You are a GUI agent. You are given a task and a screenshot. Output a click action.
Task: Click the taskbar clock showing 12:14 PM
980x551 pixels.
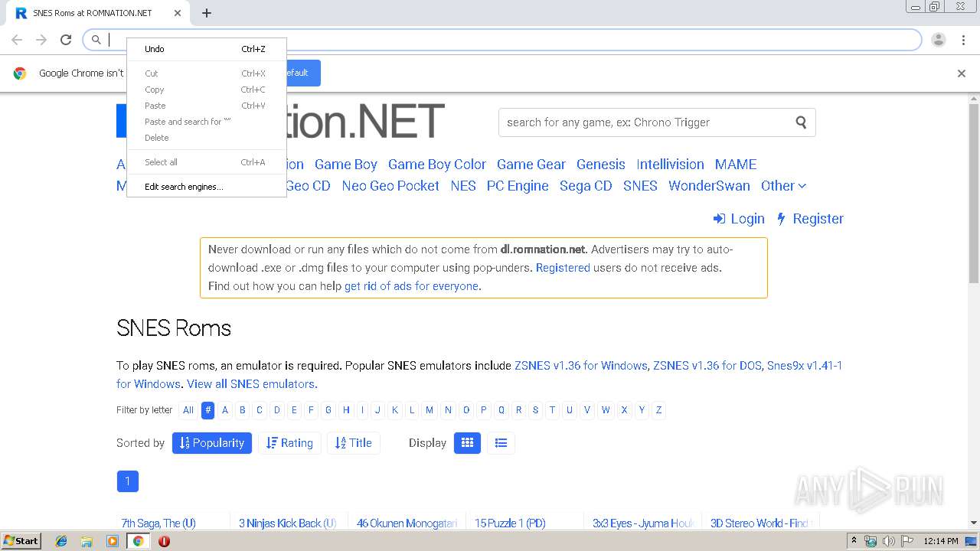[x=941, y=541]
